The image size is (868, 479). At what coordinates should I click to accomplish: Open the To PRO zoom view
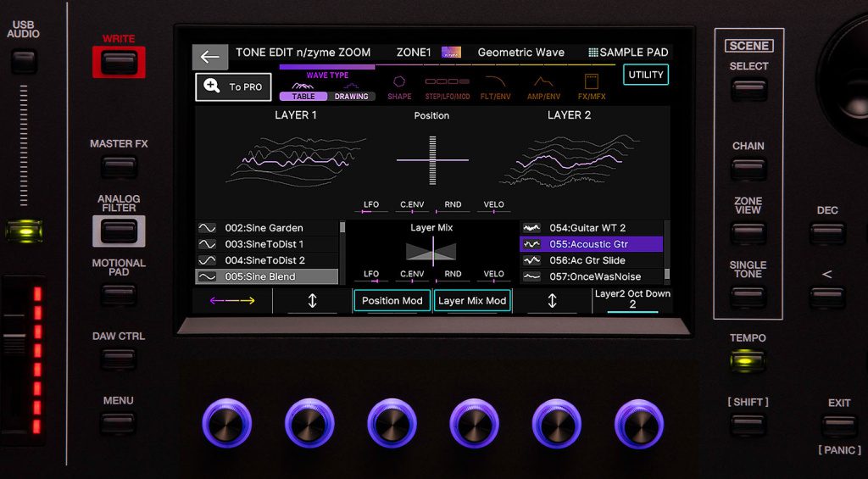(233, 87)
